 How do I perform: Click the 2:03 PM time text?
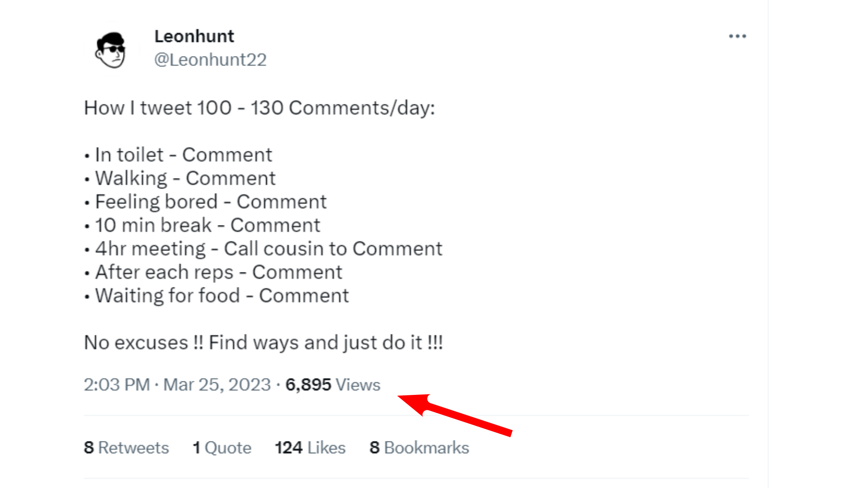coord(116,385)
